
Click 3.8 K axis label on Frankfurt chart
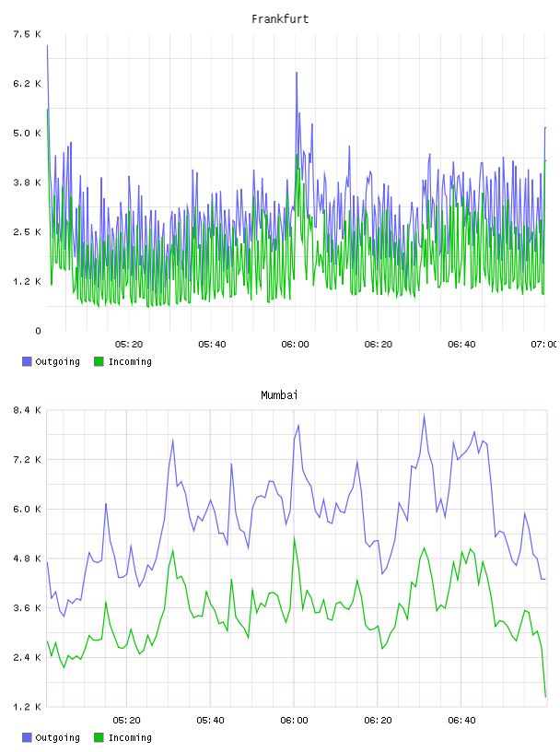pyautogui.click(x=27, y=182)
